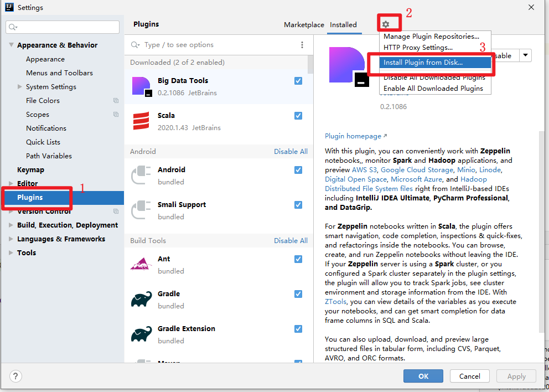Toggle the Ant plugin checkbox
The width and height of the screenshot is (549, 392).
[x=298, y=259]
